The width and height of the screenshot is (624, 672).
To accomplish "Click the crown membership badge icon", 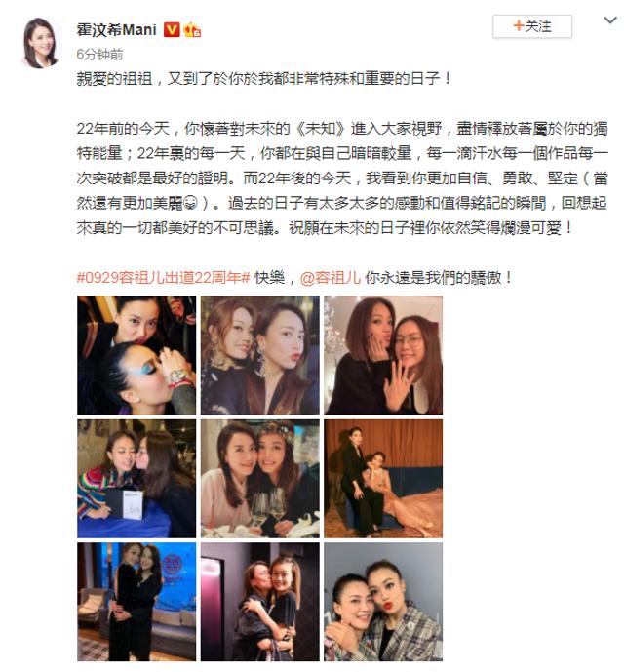I will click(x=192, y=29).
